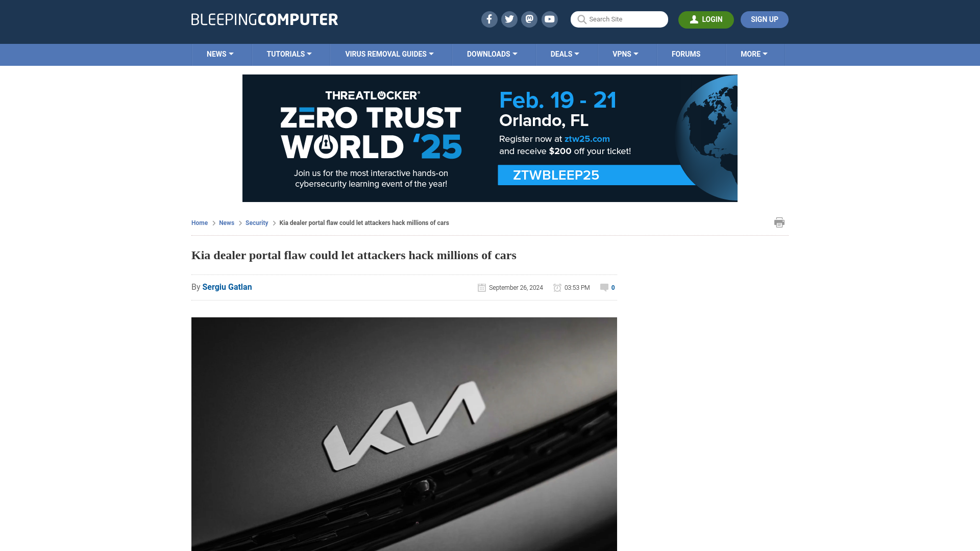Expand the VIRUS REMOVAL GUIDES menu
The image size is (980, 551).
pos(389,54)
